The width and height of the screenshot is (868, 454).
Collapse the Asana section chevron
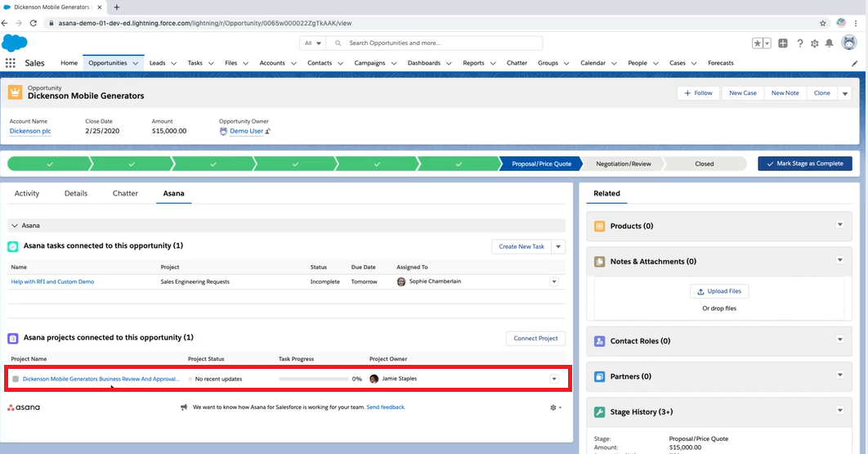point(15,226)
